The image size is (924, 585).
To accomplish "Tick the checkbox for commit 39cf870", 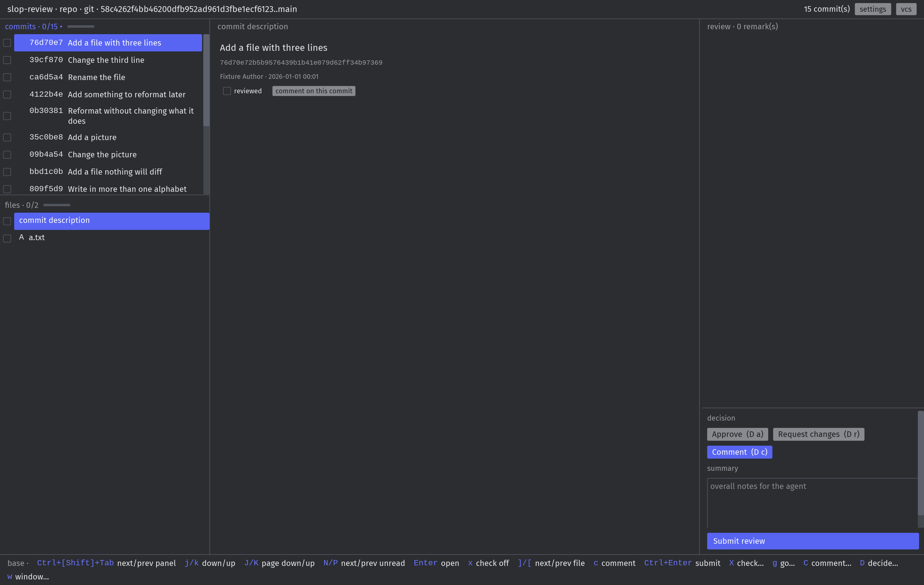I will (x=7, y=60).
